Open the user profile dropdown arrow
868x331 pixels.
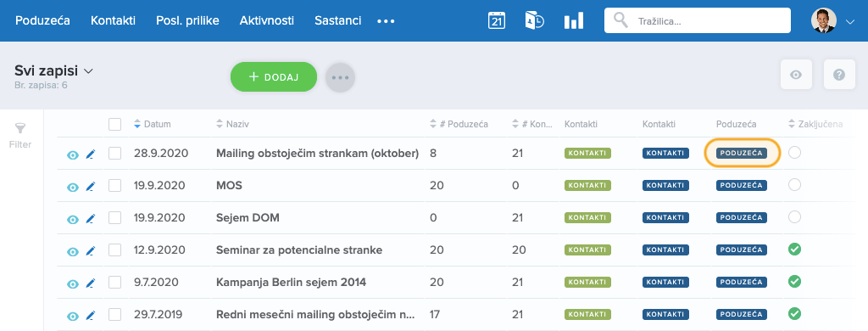[x=851, y=21]
